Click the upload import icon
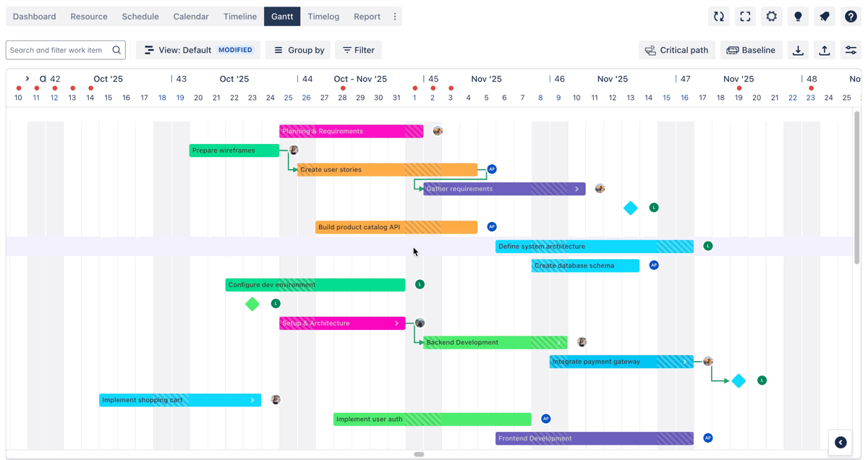868x460 pixels. click(x=825, y=50)
